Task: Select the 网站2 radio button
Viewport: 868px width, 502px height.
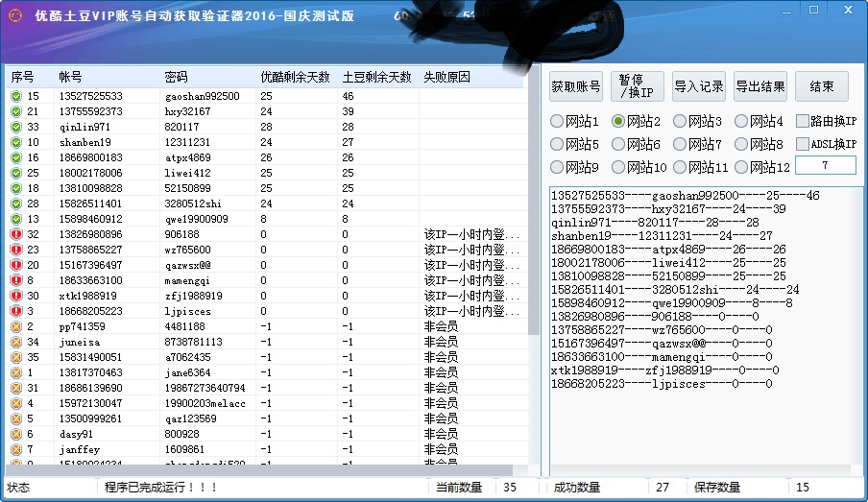Action: 618,121
